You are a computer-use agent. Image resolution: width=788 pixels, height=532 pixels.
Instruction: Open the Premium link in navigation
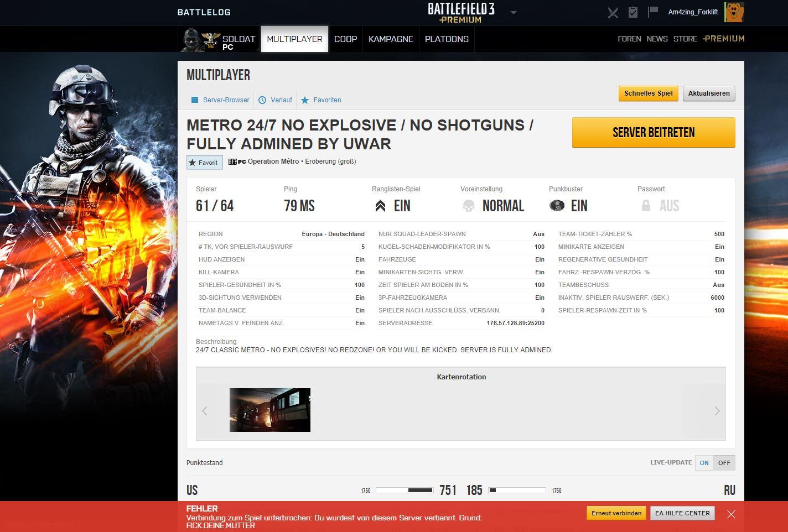pyautogui.click(x=724, y=39)
